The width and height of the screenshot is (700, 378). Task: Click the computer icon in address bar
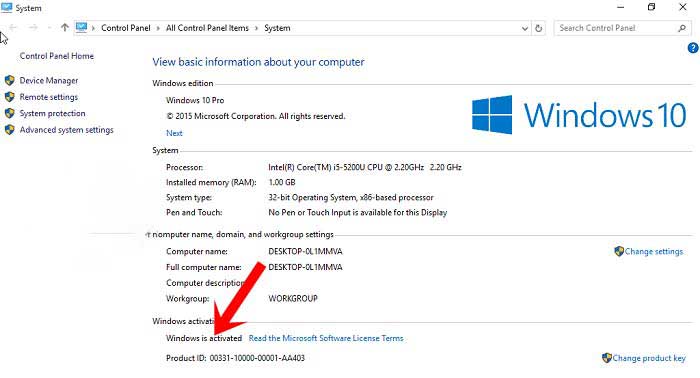click(x=81, y=28)
